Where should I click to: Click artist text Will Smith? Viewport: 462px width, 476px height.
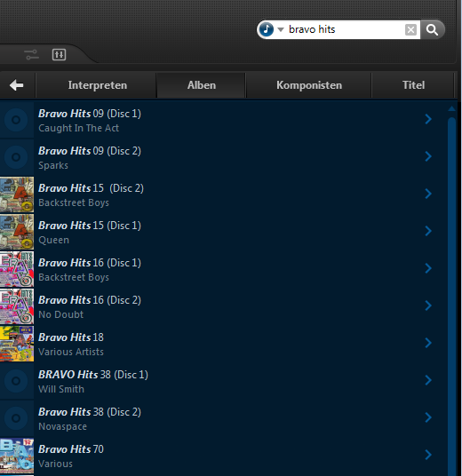coord(61,389)
